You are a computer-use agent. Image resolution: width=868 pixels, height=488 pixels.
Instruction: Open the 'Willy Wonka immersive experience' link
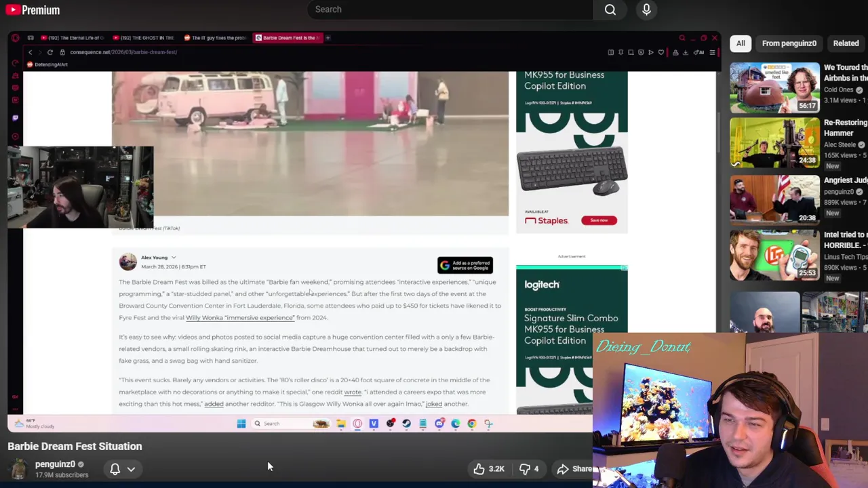(x=240, y=318)
